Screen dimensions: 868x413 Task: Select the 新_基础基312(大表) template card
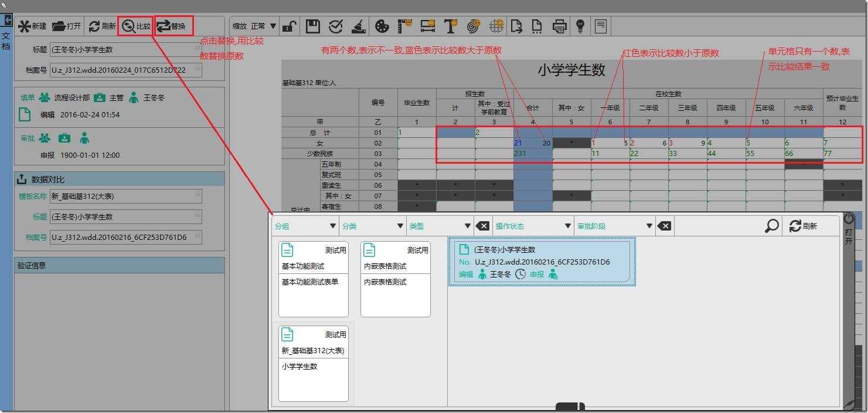tap(314, 364)
